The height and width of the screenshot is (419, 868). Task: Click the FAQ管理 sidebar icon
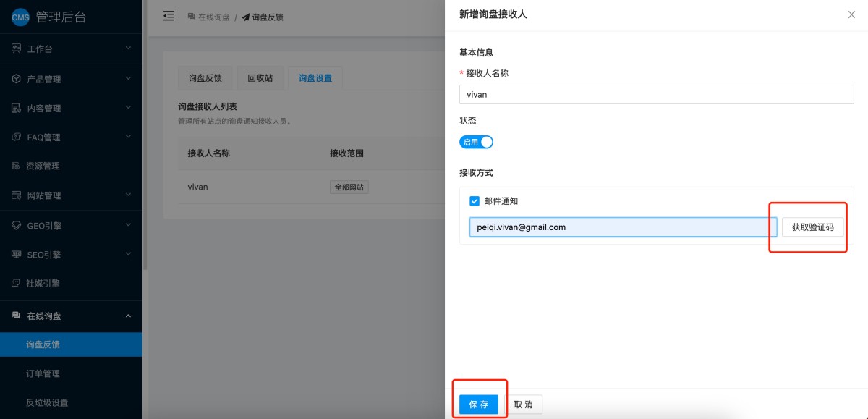click(16, 137)
